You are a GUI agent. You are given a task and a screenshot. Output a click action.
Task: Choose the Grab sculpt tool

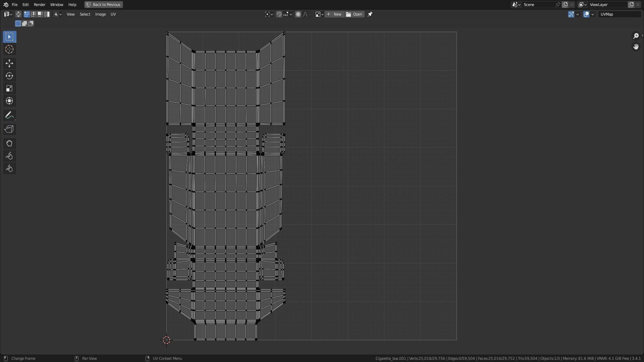(9, 143)
